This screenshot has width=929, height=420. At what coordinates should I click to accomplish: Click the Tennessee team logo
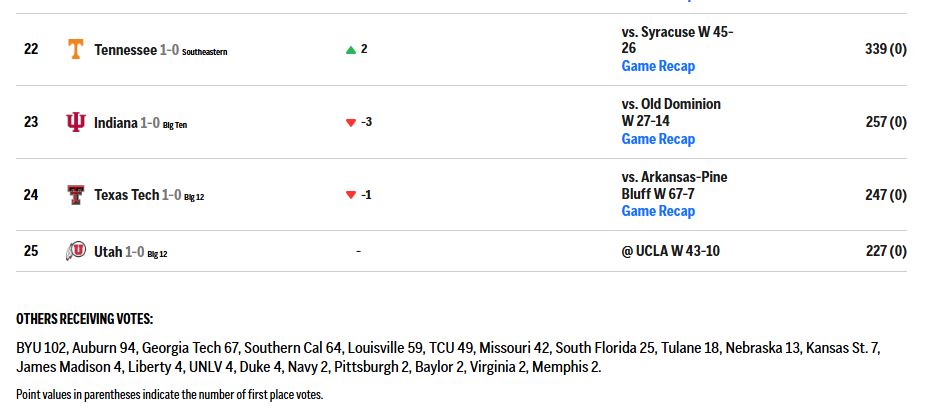75,49
